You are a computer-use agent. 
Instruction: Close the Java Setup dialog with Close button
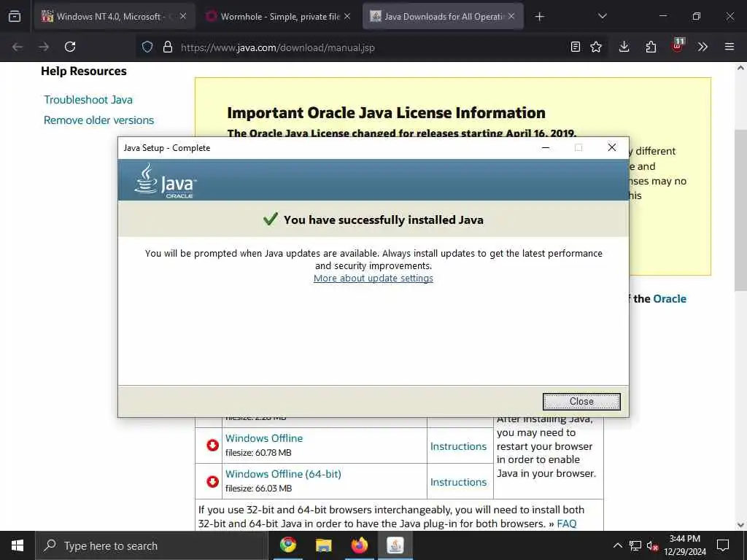pyautogui.click(x=581, y=402)
